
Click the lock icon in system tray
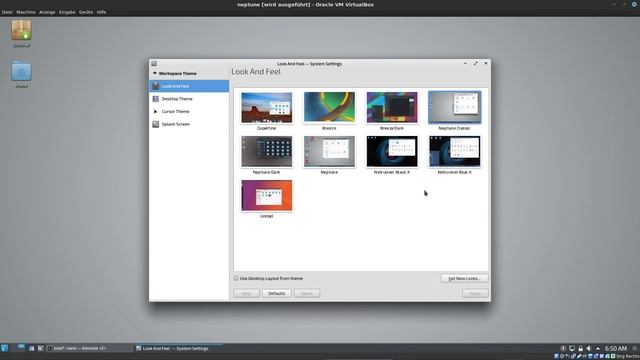click(580, 348)
